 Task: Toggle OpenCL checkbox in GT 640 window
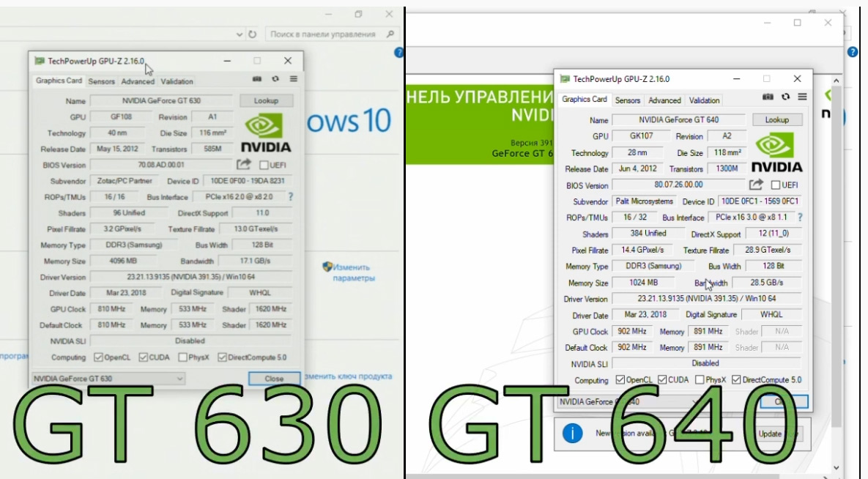620,380
